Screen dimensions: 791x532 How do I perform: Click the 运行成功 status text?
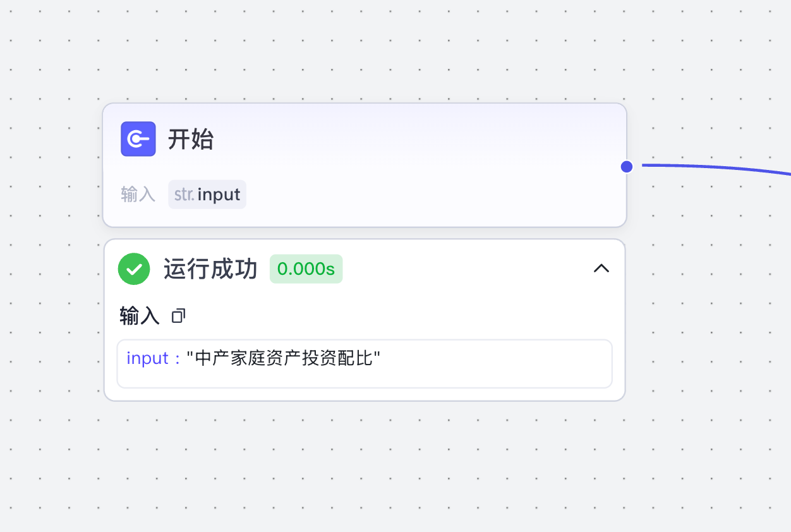210,269
